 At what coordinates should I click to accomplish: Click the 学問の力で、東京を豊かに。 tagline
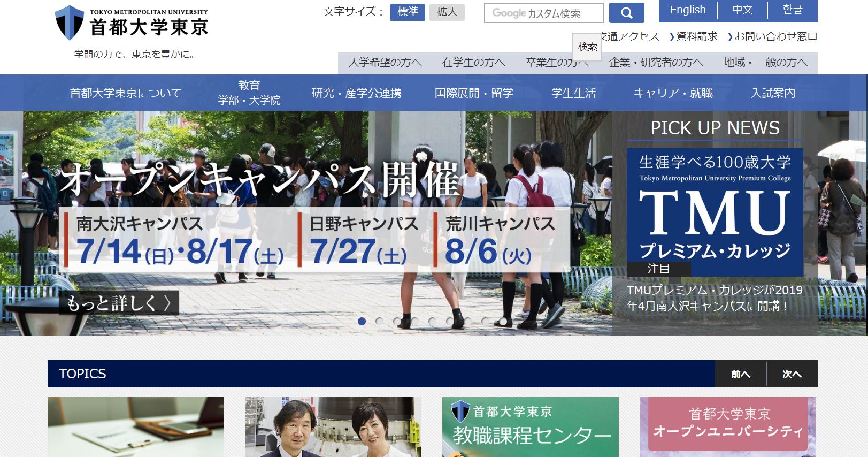point(136,54)
